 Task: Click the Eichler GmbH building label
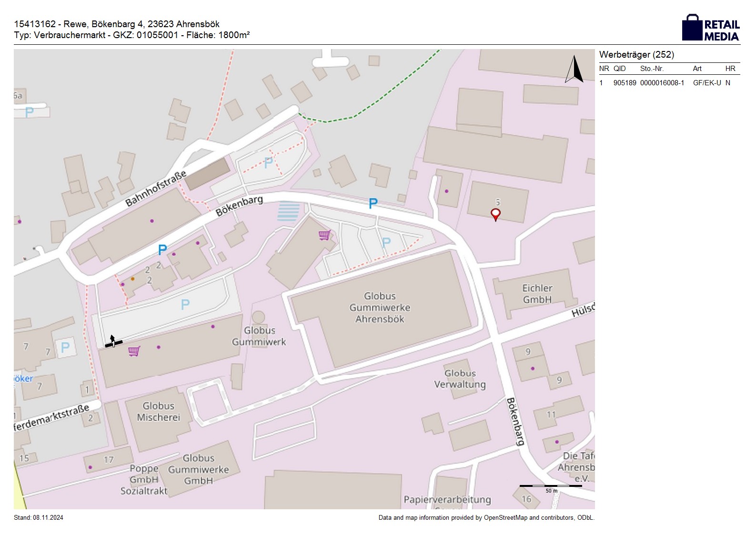pos(537,294)
